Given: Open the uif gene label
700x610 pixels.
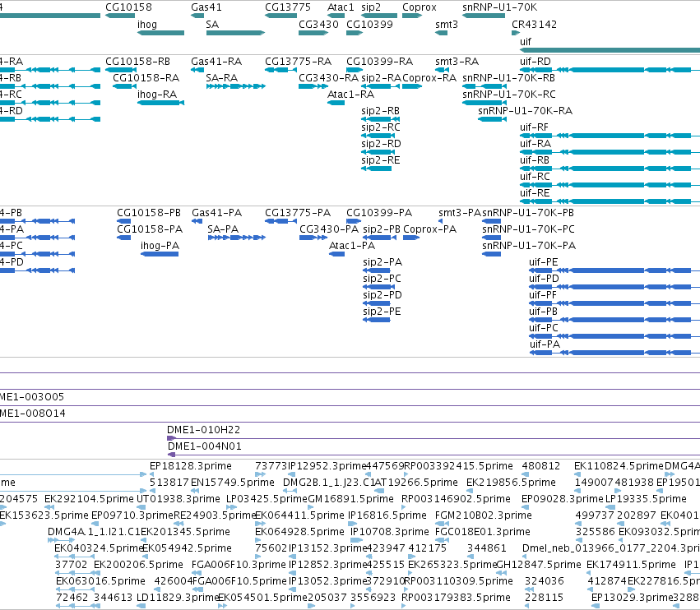Looking at the screenshot, I should coord(526,41).
